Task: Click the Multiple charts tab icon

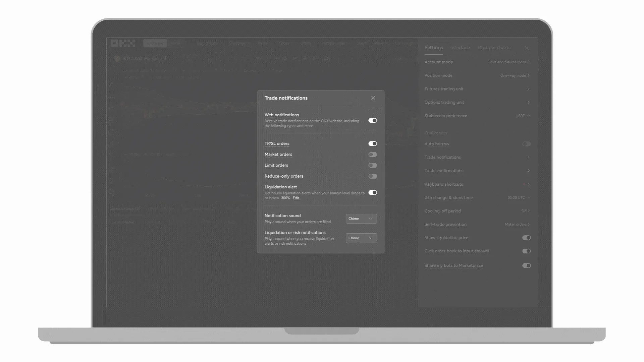Action: [494, 48]
